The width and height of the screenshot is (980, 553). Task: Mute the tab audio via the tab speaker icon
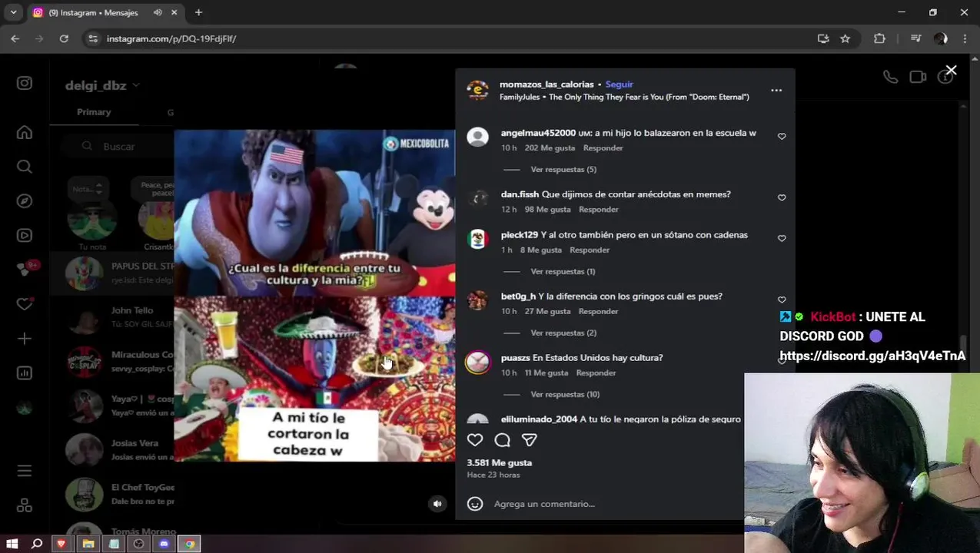pos(158,12)
